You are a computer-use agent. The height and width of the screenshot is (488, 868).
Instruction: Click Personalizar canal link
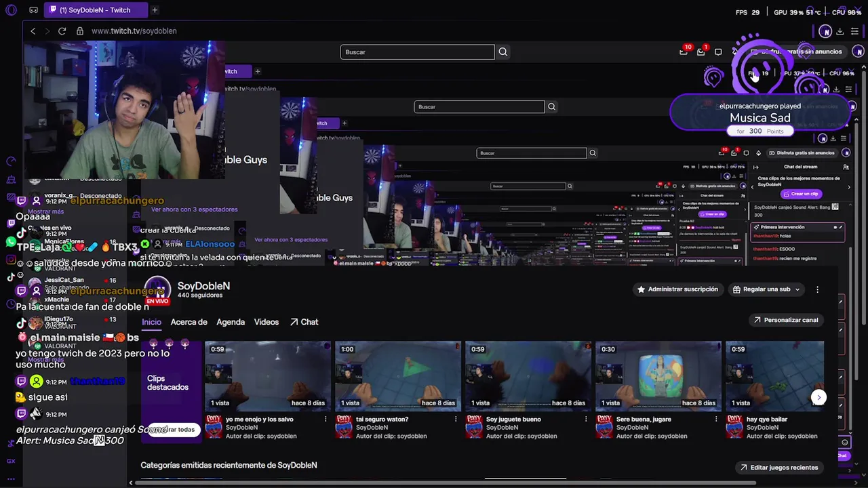tap(785, 320)
